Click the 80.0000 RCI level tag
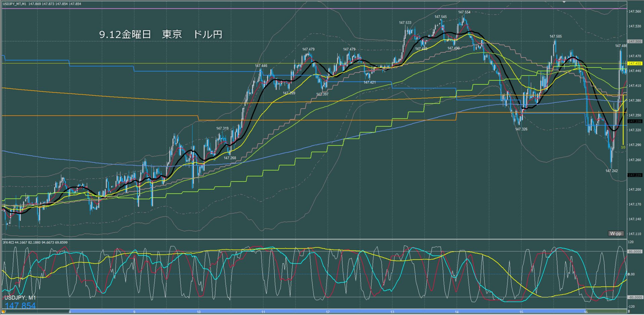 635,251
